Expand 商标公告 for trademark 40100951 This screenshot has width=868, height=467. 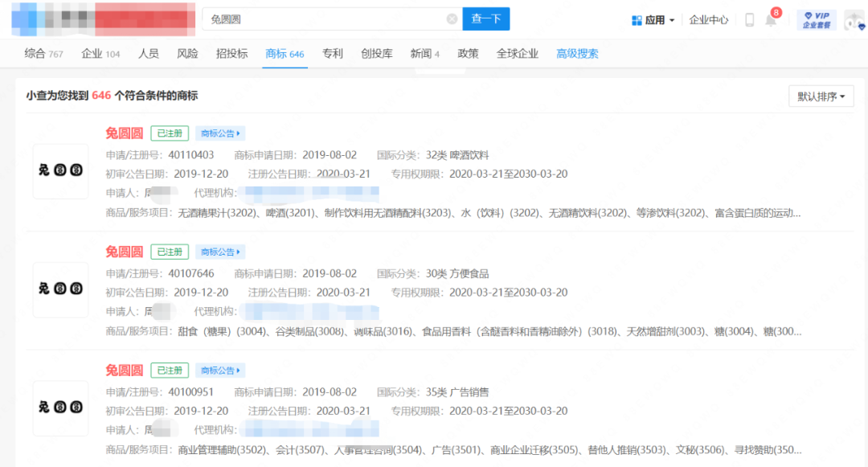click(x=219, y=371)
